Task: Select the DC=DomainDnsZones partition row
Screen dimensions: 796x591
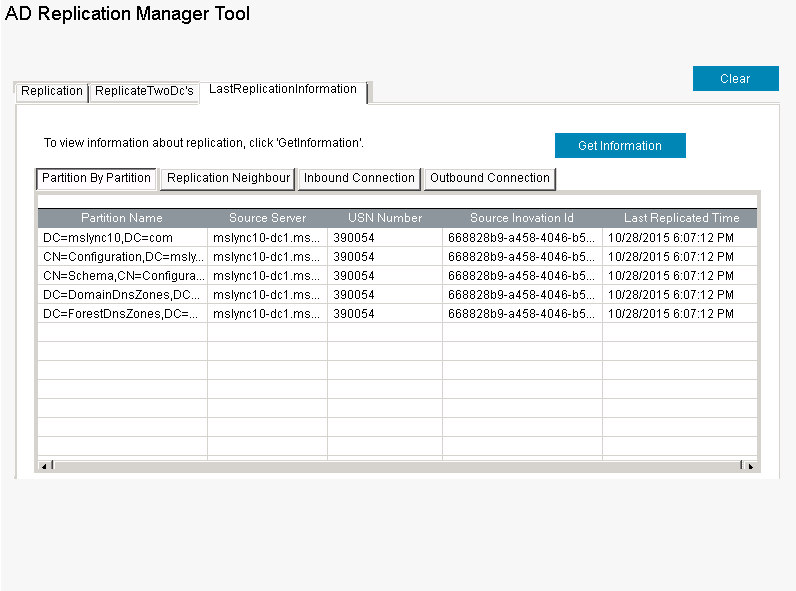Action: coord(122,295)
